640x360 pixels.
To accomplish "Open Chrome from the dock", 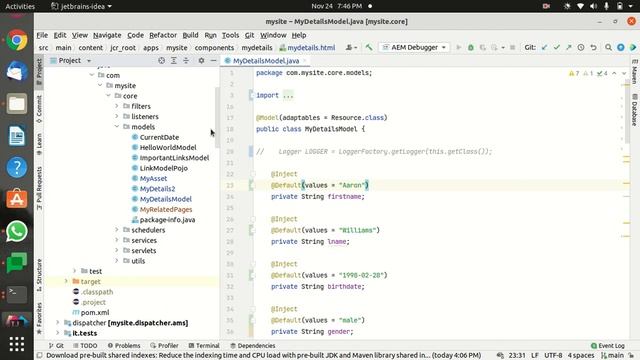I will click(x=17, y=40).
